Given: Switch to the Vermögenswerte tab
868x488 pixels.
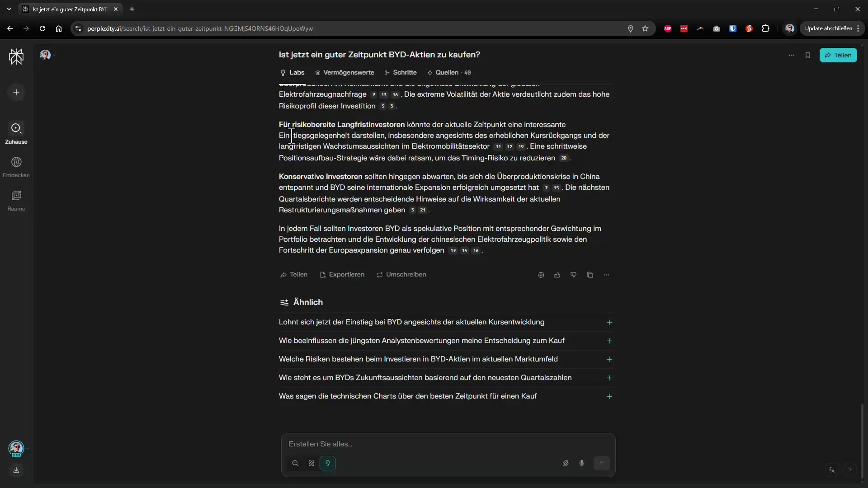Looking at the screenshot, I should (344, 72).
